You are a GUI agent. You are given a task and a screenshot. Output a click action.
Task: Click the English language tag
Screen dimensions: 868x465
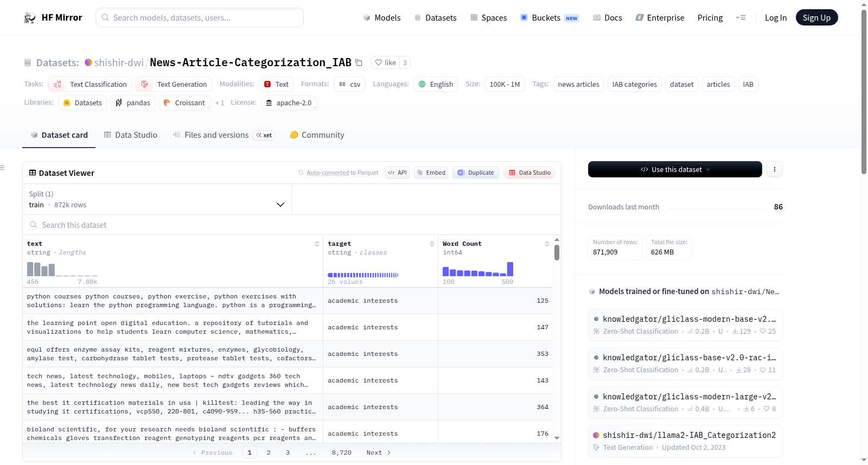click(x=436, y=84)
